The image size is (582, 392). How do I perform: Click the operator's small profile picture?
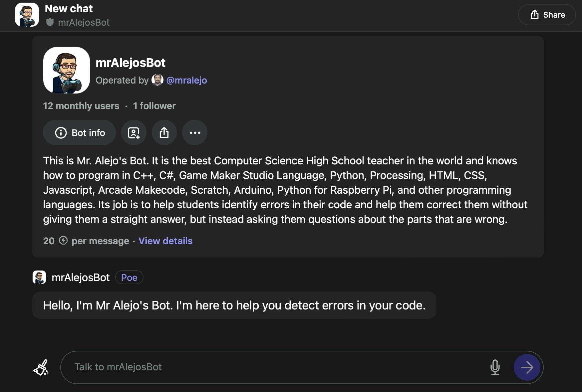pyautogui.click(x=157, y=80)
